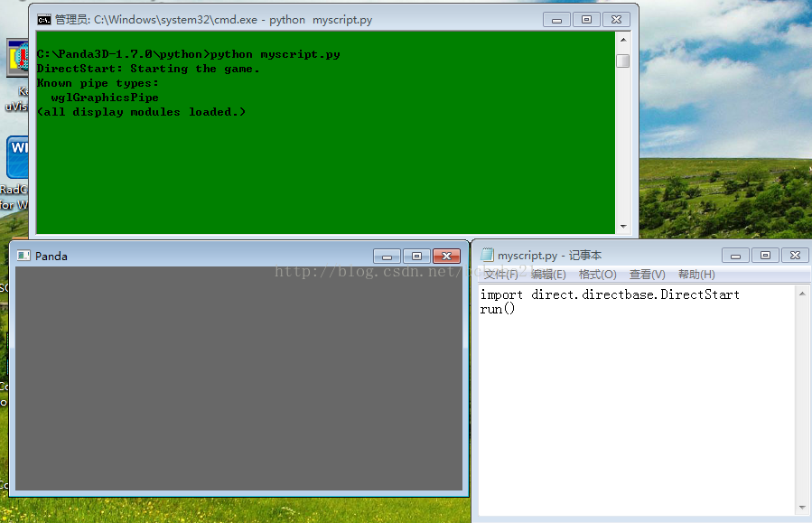Maximize the myscript.py Notepad window
Screen dimensions: 812x523
[765, 256]
